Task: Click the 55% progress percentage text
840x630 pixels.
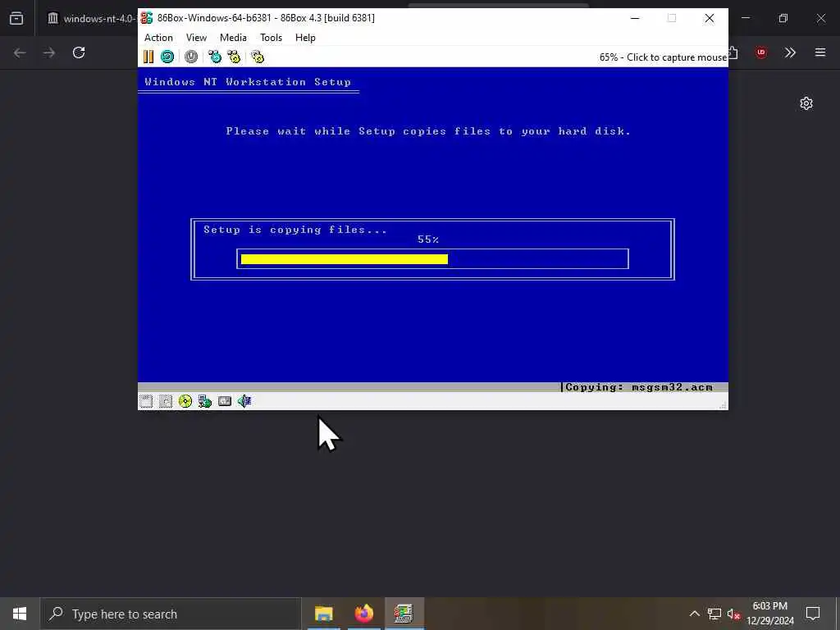Action: coord(428,240)
